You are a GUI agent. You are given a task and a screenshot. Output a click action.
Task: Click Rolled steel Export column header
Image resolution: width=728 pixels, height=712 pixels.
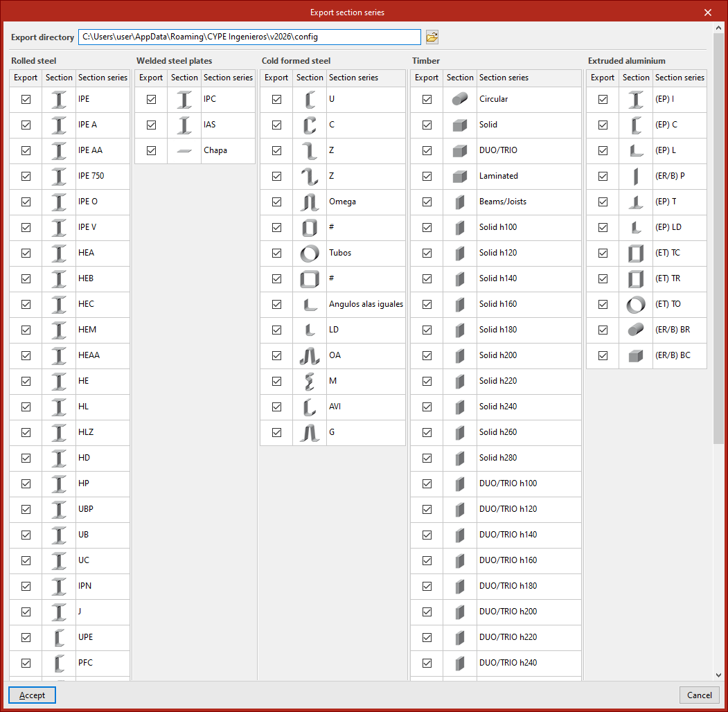26,78
